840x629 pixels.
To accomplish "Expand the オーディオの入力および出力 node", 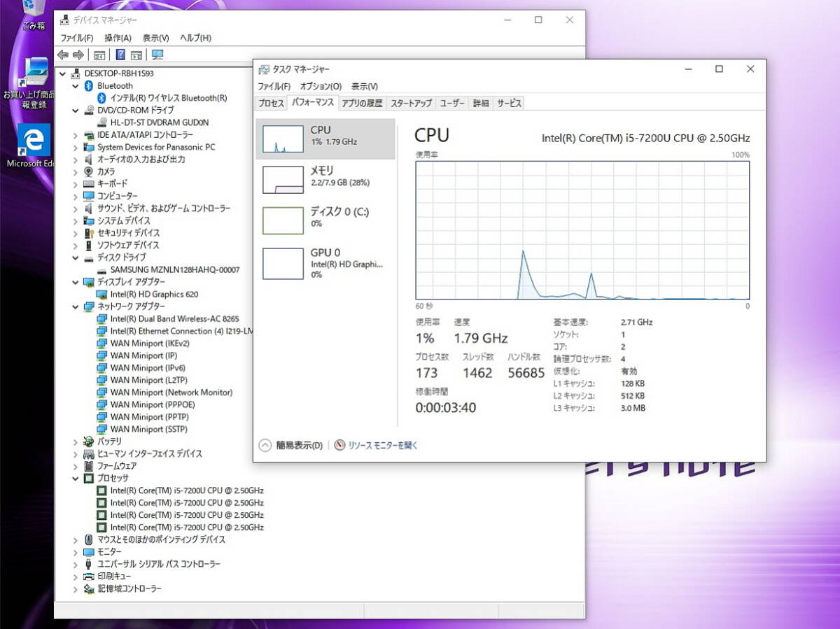I will (76, 160).
